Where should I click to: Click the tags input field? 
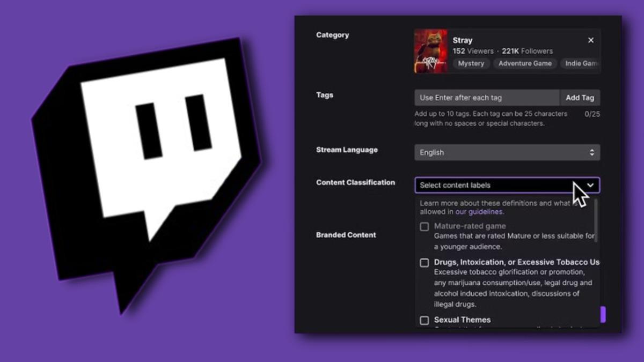[486, 98]
